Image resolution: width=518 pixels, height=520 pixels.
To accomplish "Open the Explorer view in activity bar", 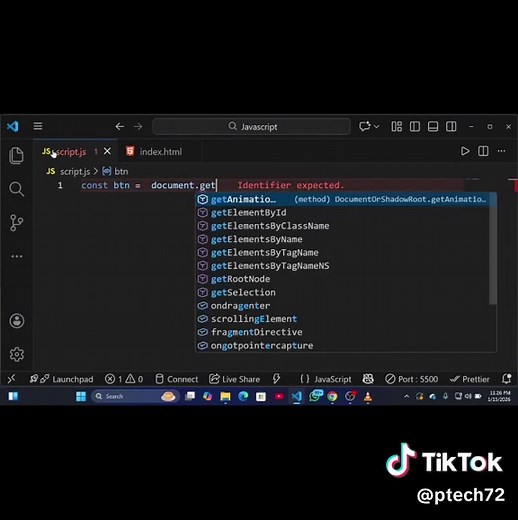I will (16, 155).
